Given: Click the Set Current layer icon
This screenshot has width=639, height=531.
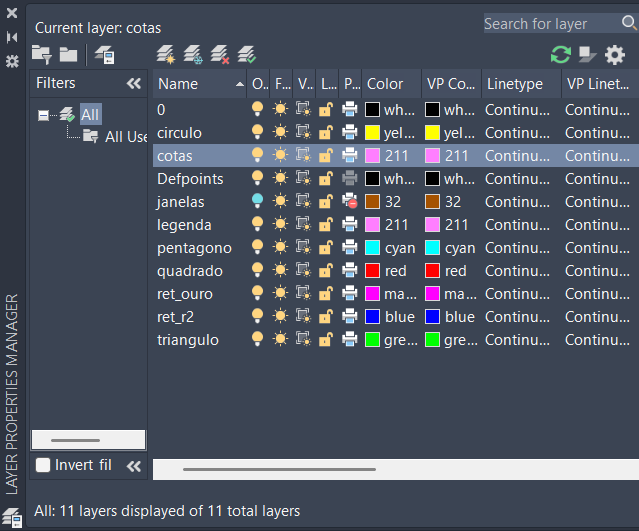Looking at the screenshot, I should (x=247, y=55).
